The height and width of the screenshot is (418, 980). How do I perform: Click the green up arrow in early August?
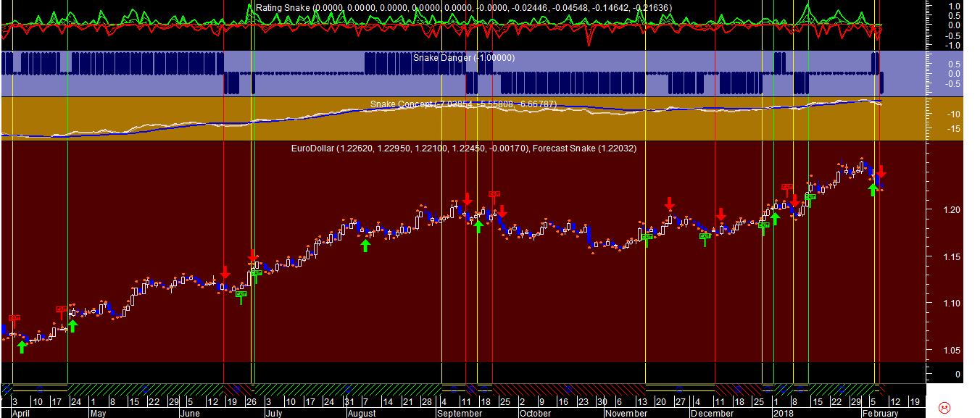pyautogui.click(x=365, y=245)
